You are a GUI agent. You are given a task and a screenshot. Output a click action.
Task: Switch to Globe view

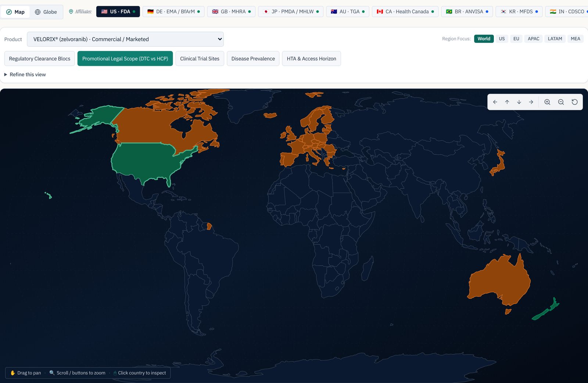click(46, 12)
